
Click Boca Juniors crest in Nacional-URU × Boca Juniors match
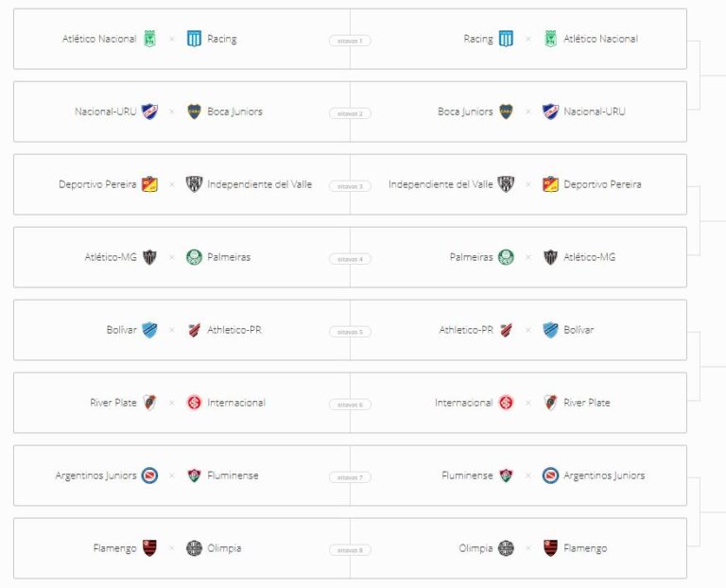click(194, 112)
